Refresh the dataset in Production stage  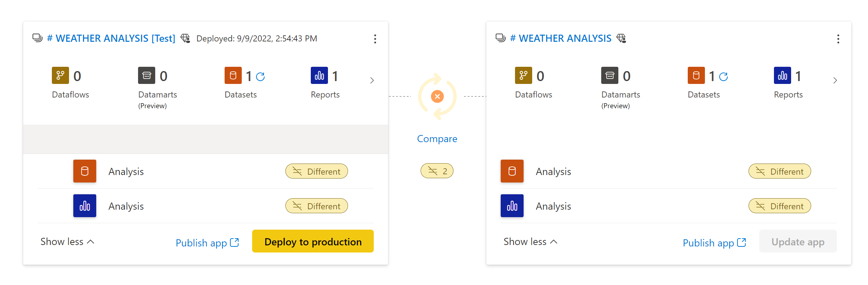pyautogui.click(x=724, y=76)
